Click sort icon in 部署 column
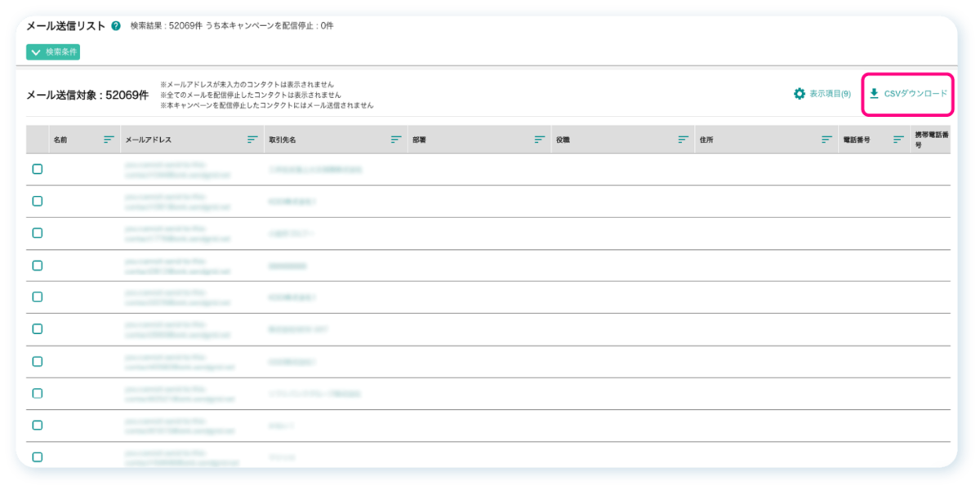Viewport: 980px width, 490px height. click(540, 140)
